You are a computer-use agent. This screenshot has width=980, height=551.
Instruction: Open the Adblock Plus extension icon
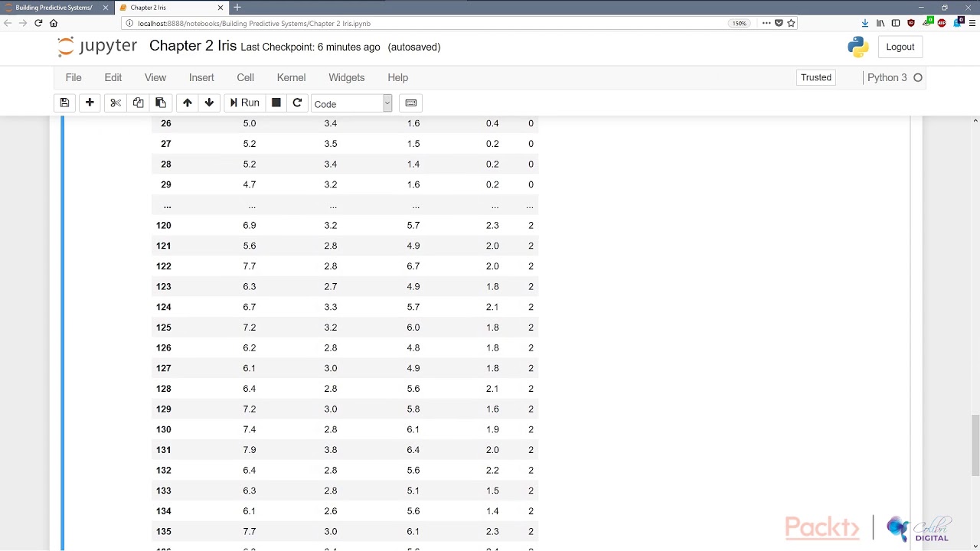(x=942, y=23)
